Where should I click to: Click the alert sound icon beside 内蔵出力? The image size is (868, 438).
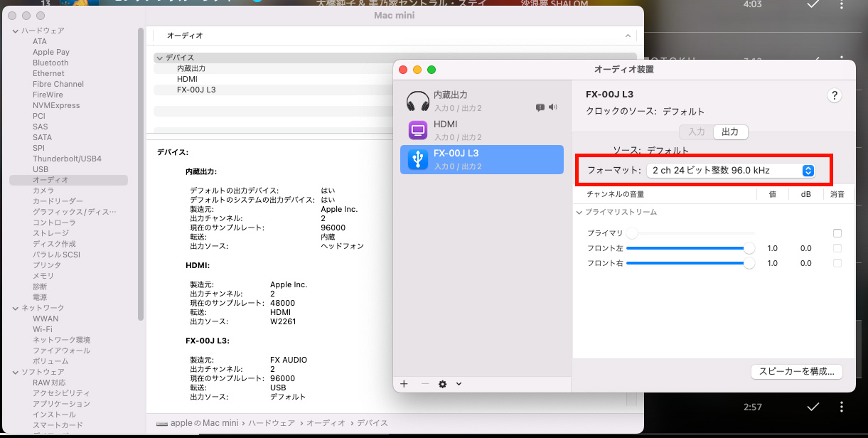540,107
